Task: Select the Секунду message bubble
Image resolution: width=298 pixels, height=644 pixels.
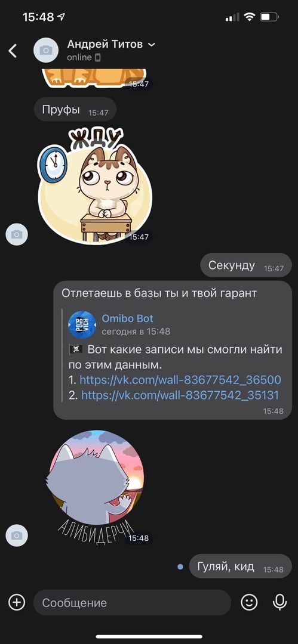Action: (245, 265)
